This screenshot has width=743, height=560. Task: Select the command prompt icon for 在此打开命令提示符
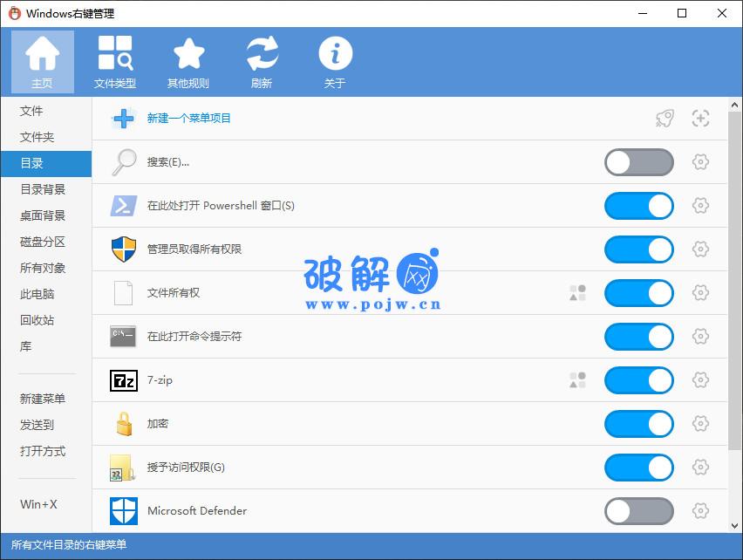coord(123,337)
